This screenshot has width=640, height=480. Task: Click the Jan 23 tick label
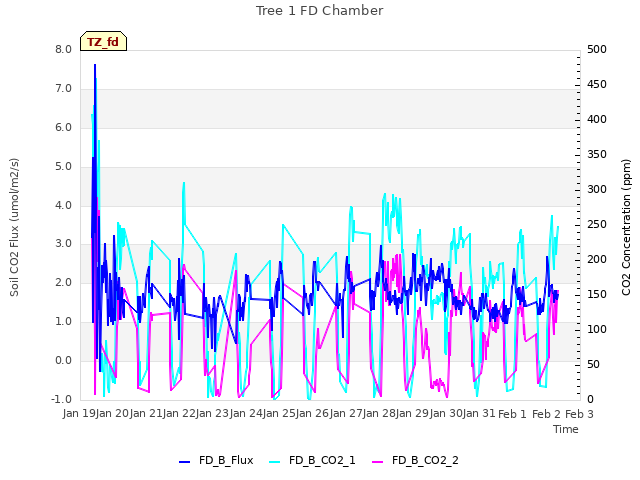(x=212, y=414)
